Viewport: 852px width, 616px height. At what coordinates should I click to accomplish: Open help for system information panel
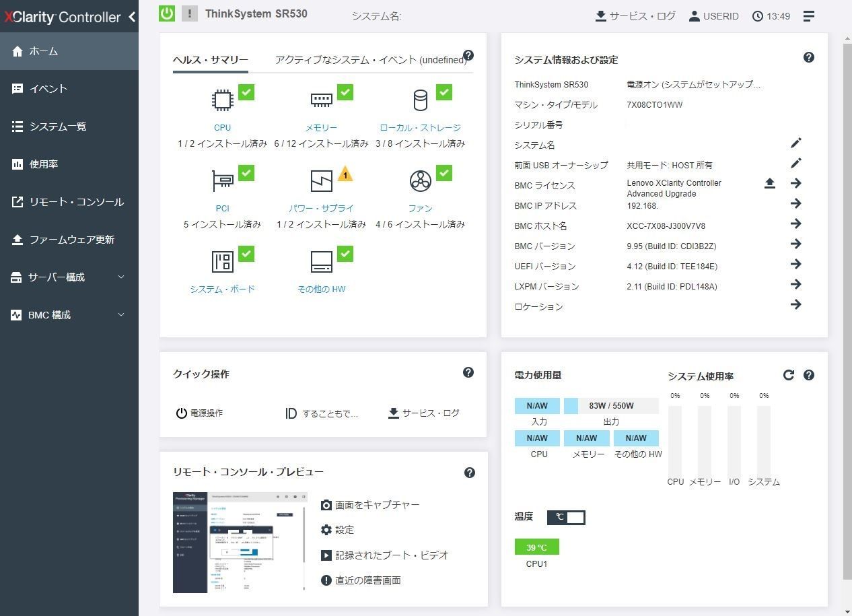pyautogui.click(x=809, y=57)
